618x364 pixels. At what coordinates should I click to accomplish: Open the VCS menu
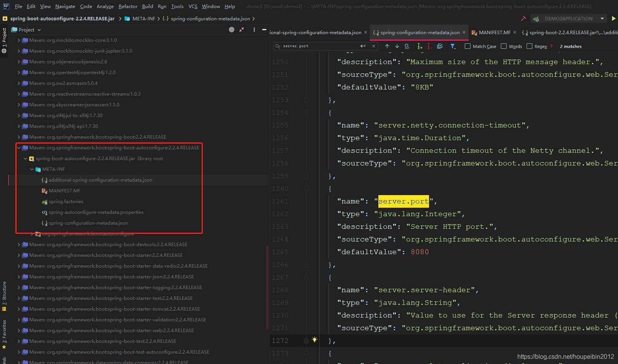pos(193,7)
